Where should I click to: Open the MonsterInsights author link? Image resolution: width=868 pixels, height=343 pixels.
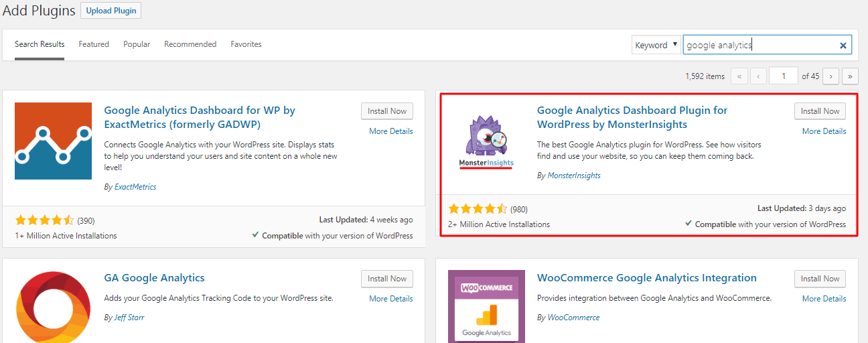pos(574,176)
